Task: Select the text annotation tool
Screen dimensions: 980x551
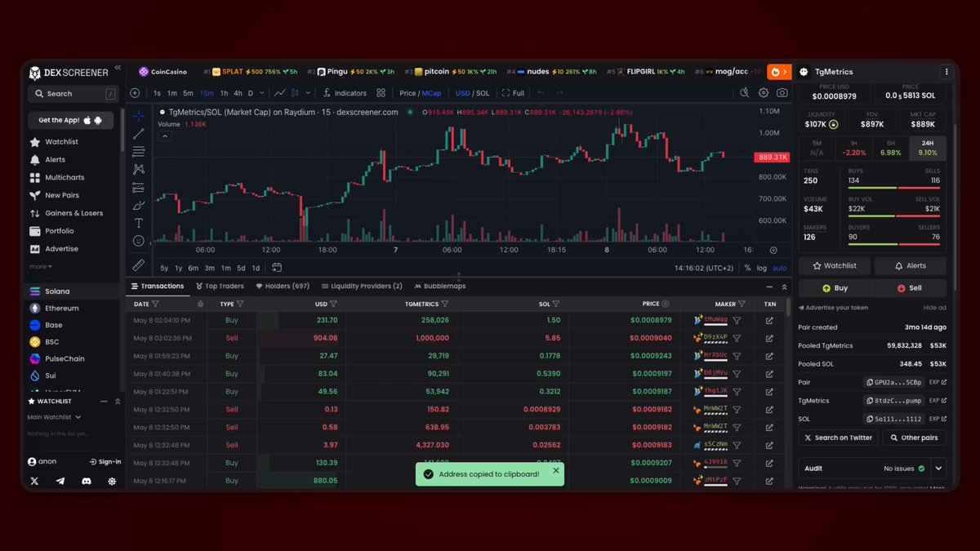Action: [x=139, y=223]
